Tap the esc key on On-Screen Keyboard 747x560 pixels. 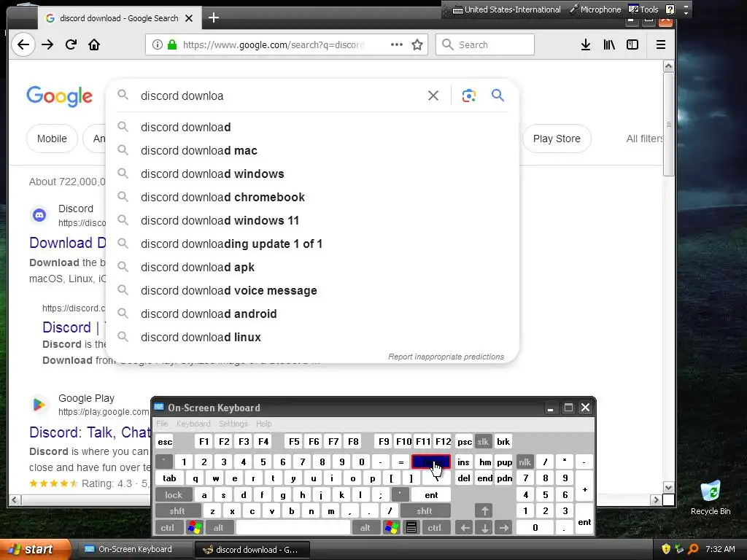tap(165, 442)
